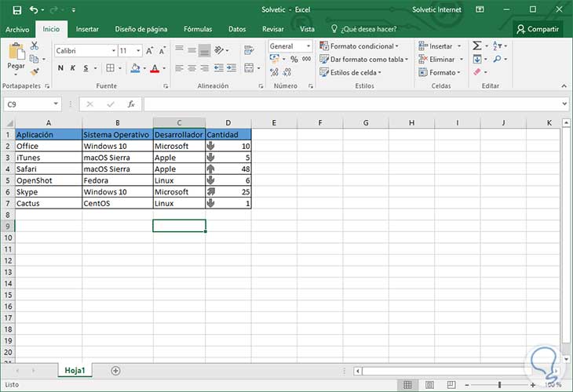
Task: Click the Save icon in title bar
Action: (16, 10)
